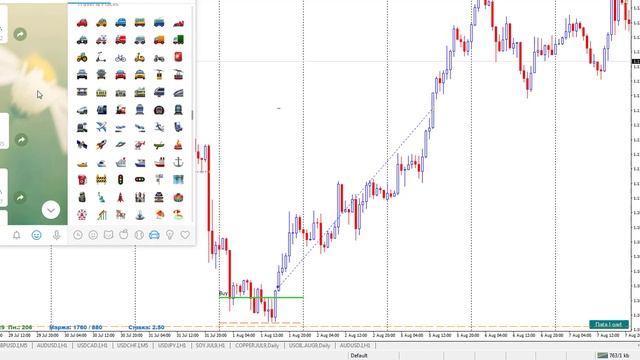Insert the red car emoji
The height and width of the screenshot is (360, 640).
point(82,22)
